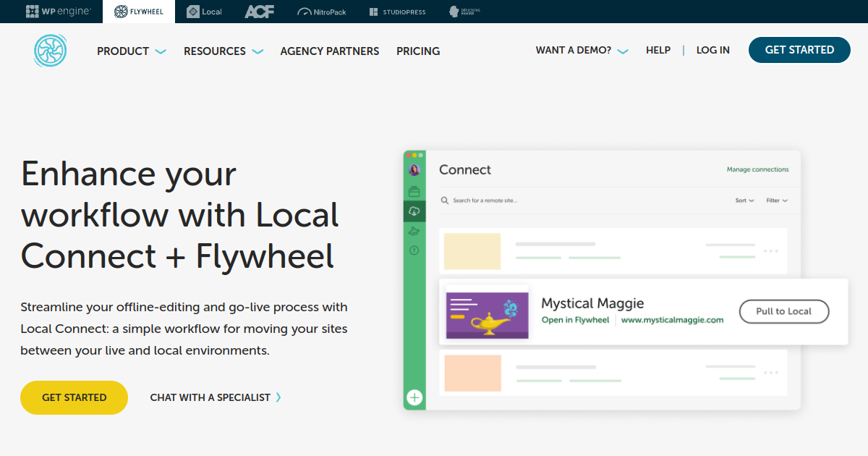
Task: Select the Connect cloud icon in sidebar
Action: [x=414, y=211]
